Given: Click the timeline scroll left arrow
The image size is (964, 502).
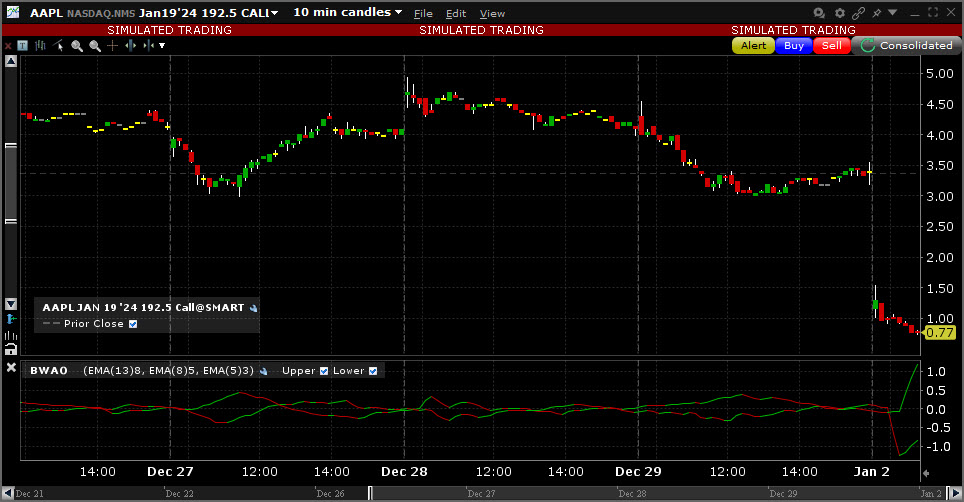Looking at the screenshot, I should coord(7,493).
